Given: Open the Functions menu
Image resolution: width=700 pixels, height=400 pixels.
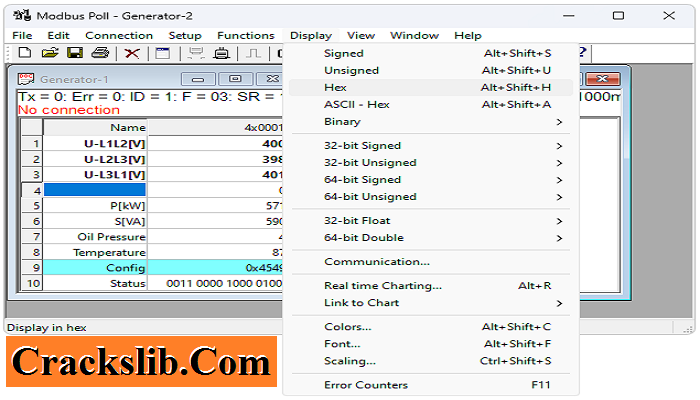Looking at the screenshot, I should pos(246,36).
